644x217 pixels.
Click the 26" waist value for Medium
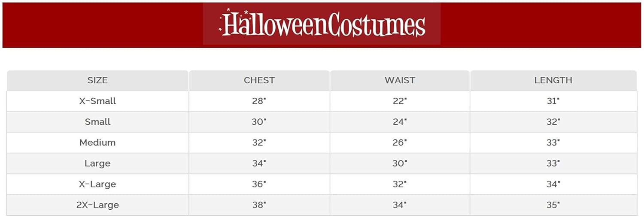[399, 143]
